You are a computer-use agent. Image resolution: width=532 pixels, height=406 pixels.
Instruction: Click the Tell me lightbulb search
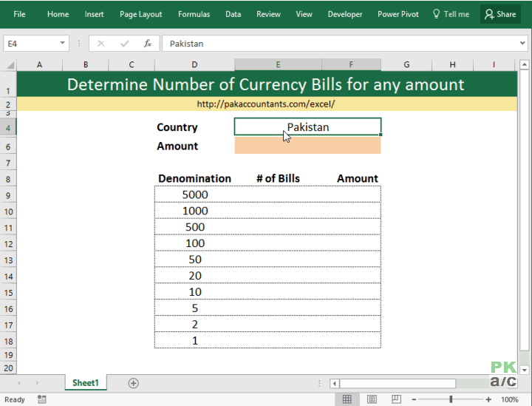tap(451, 14)
